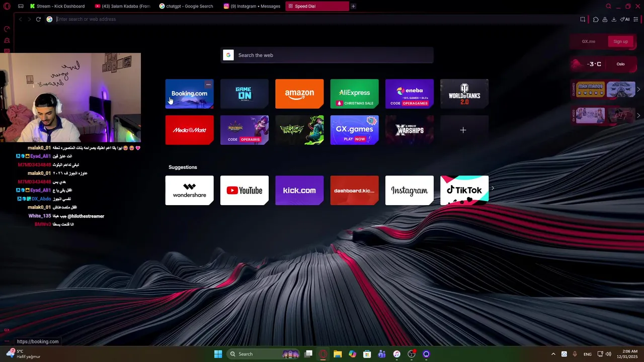
Task: Open the taskbar weather widget 5°C
Action: pyautogui.click(x=24, y=354)
